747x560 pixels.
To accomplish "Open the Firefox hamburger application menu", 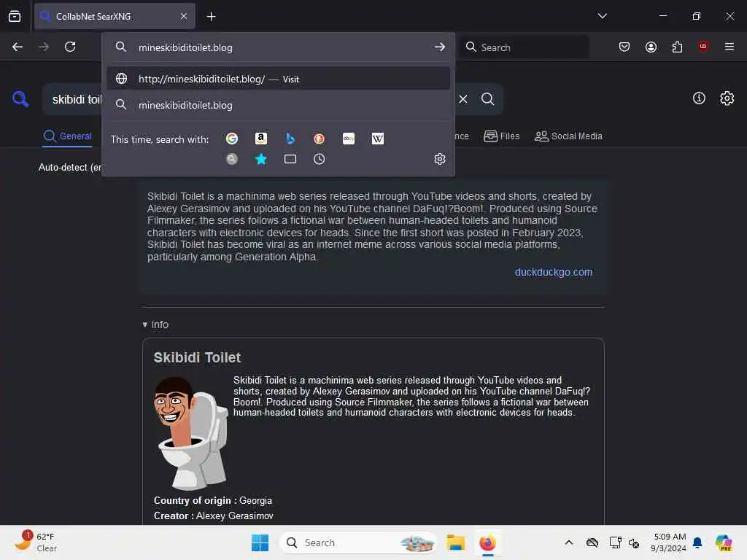I will 729,47.
